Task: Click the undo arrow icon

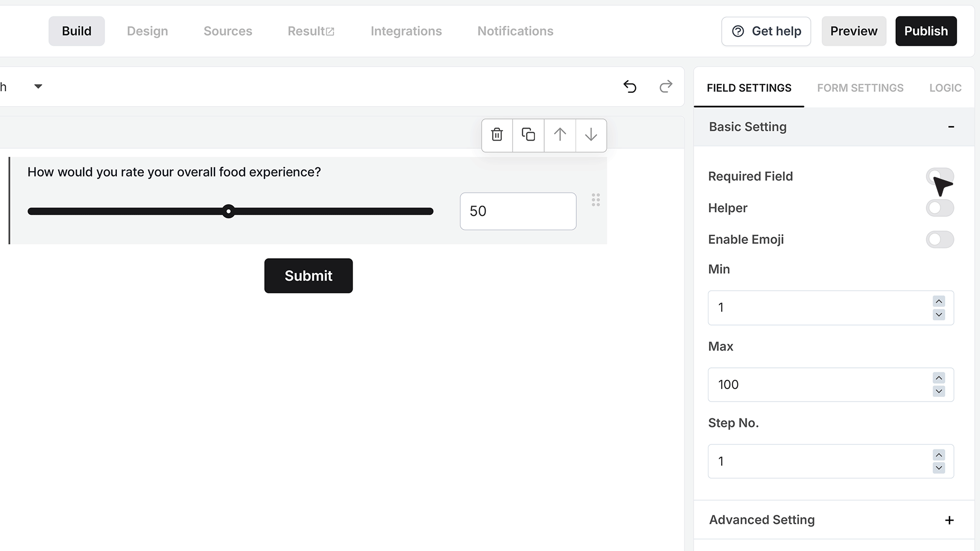Action: pos(630,87)
